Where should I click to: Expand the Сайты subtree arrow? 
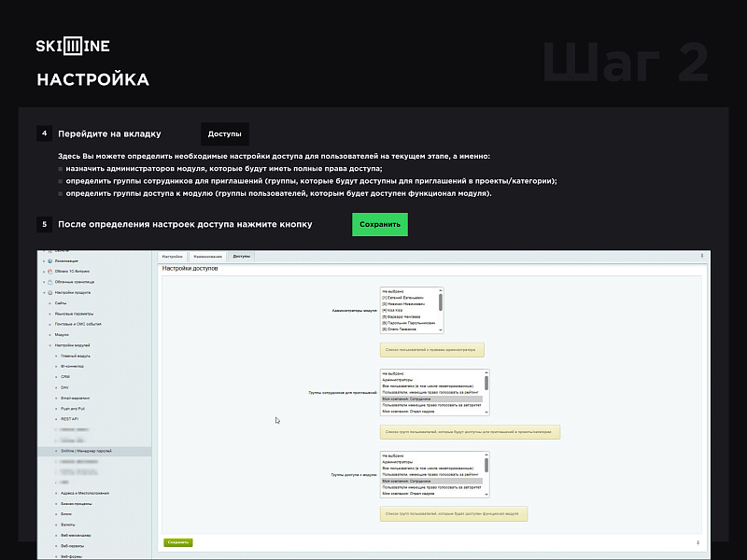tap(50, 303)
